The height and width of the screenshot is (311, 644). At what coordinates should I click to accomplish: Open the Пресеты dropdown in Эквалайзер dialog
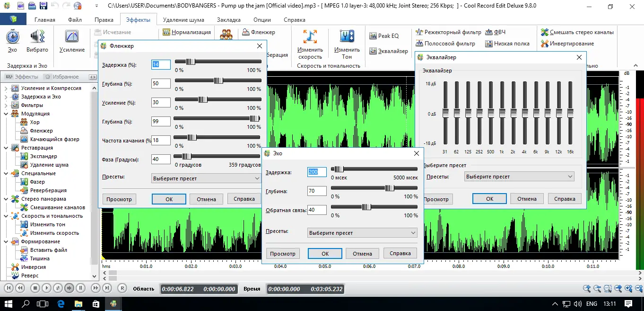coord(519,177)
